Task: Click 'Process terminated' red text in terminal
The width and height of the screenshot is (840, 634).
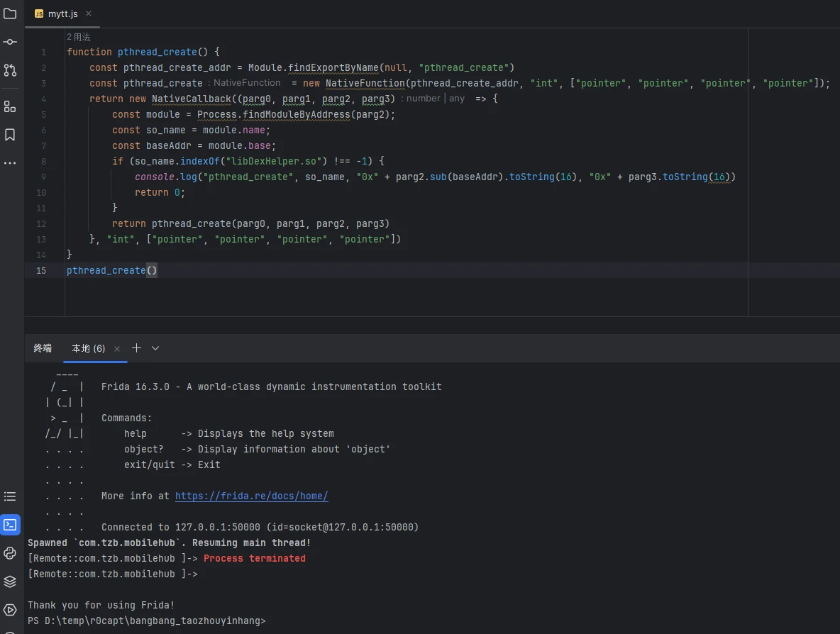Action: 255,558
